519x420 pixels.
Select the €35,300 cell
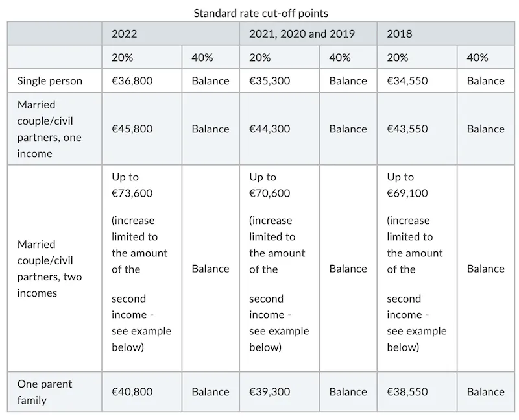[x=269, y=80]
